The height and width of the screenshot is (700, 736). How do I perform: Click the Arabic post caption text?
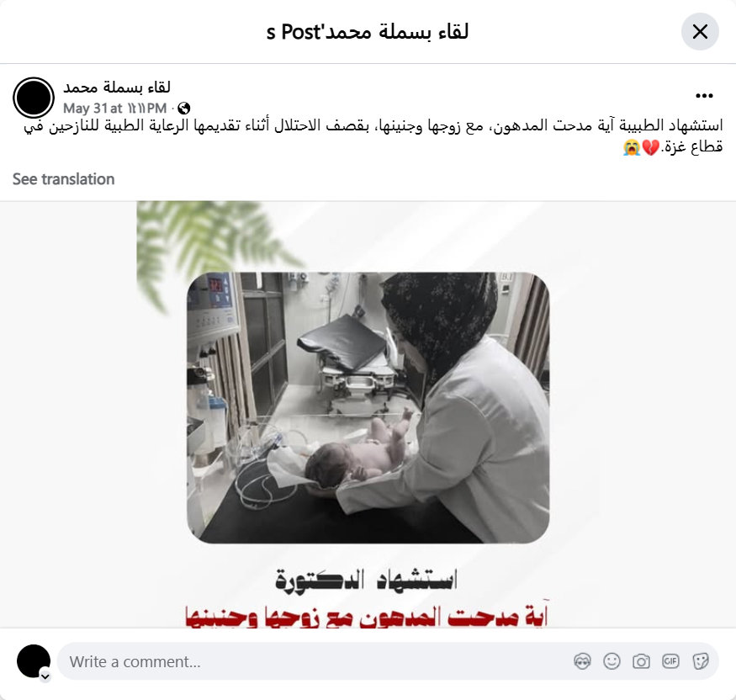[x=373, y=136]
